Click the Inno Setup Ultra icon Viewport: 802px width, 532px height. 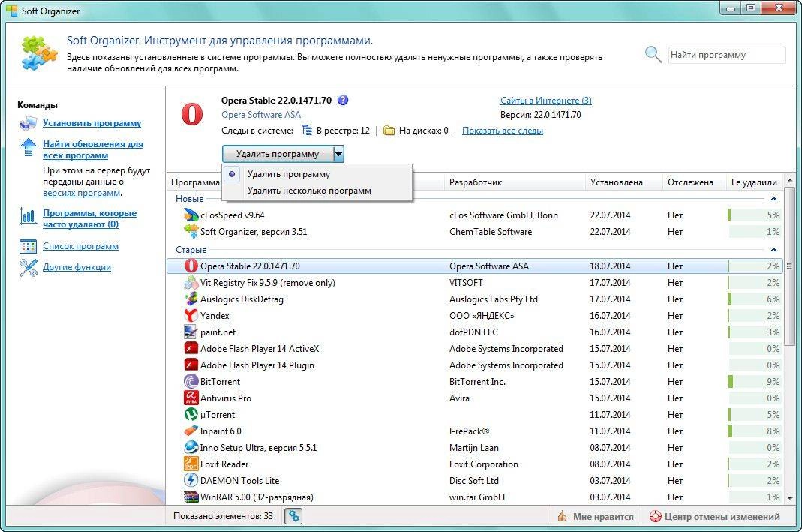(x=191, y=448)
